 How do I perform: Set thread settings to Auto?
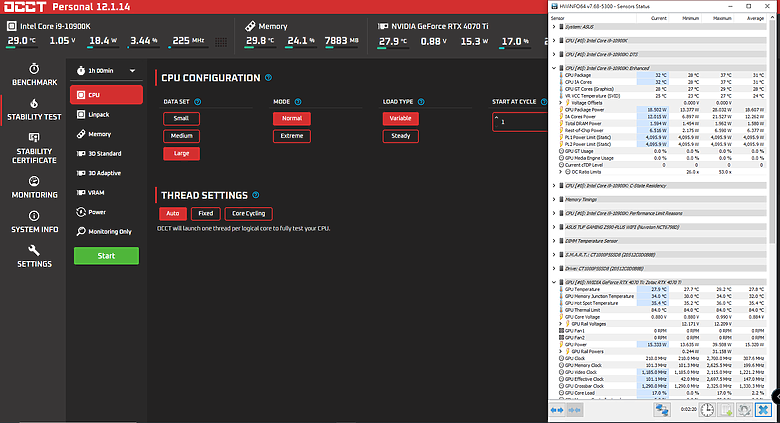(173, 213)
